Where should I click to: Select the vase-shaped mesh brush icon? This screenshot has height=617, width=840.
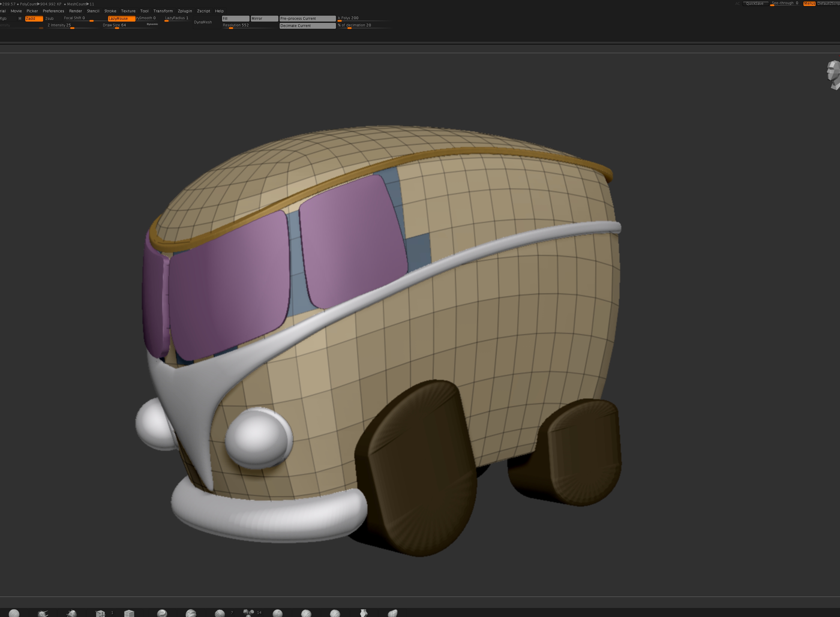(364, 613)
